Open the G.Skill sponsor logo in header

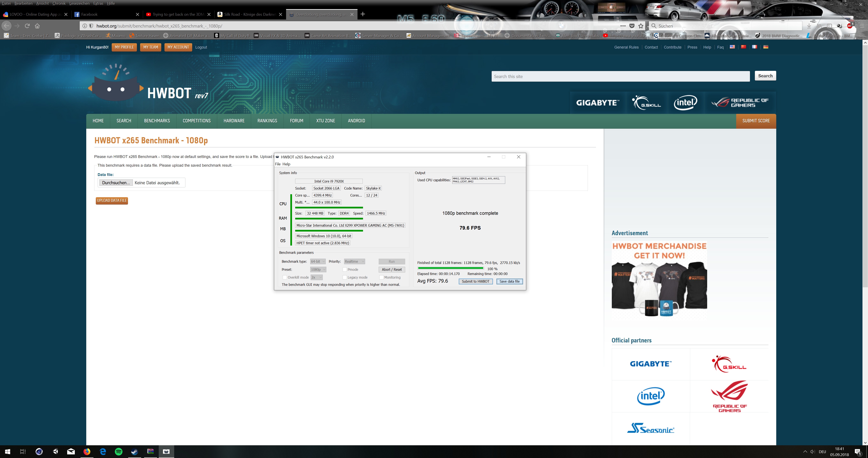tap(646, 103)
